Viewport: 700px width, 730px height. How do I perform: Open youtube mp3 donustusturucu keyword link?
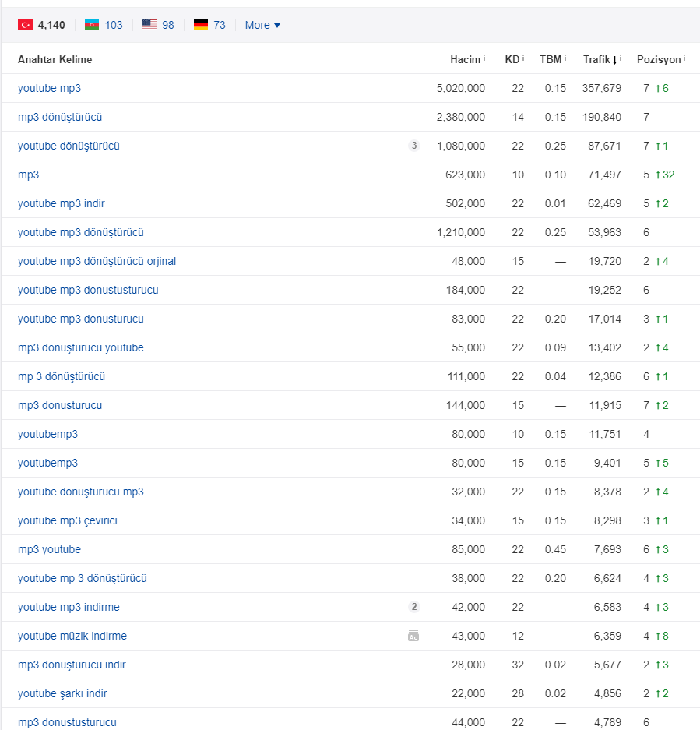tap(88, 290)
